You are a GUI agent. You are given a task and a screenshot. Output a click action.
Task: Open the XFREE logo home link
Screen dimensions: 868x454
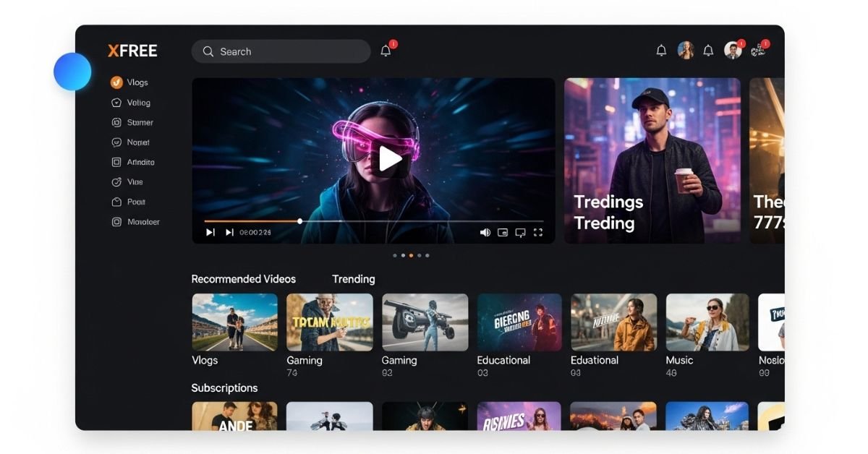tap(132, 51)
